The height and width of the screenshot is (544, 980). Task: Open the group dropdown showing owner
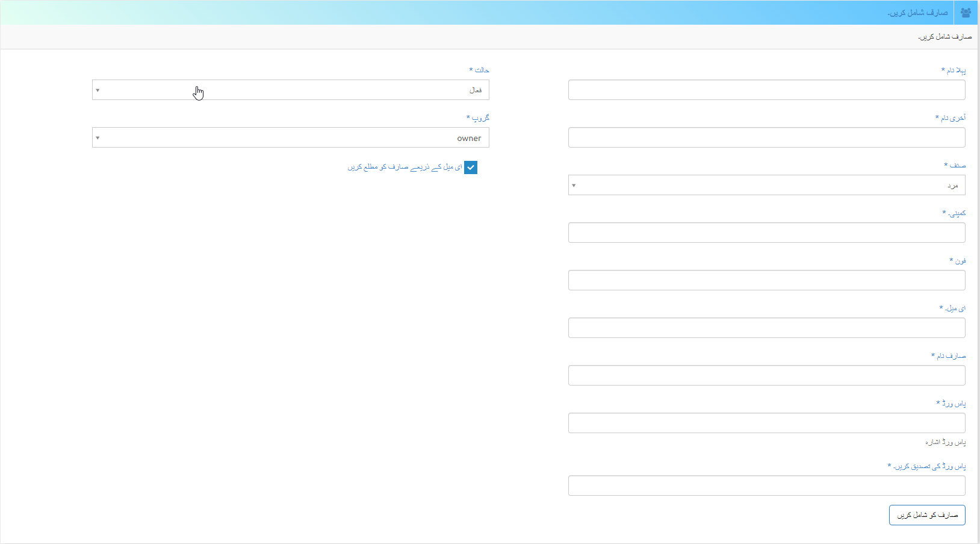(290, 138)
